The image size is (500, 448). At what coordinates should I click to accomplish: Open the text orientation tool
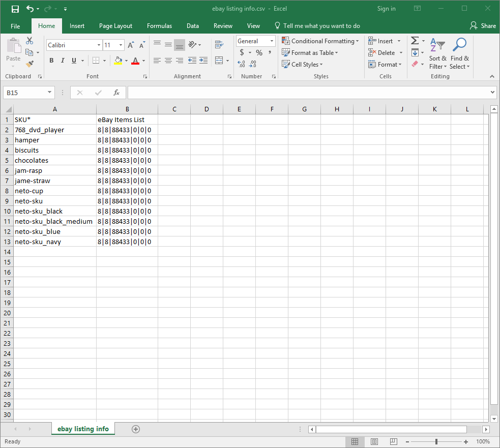click(192, 45)
